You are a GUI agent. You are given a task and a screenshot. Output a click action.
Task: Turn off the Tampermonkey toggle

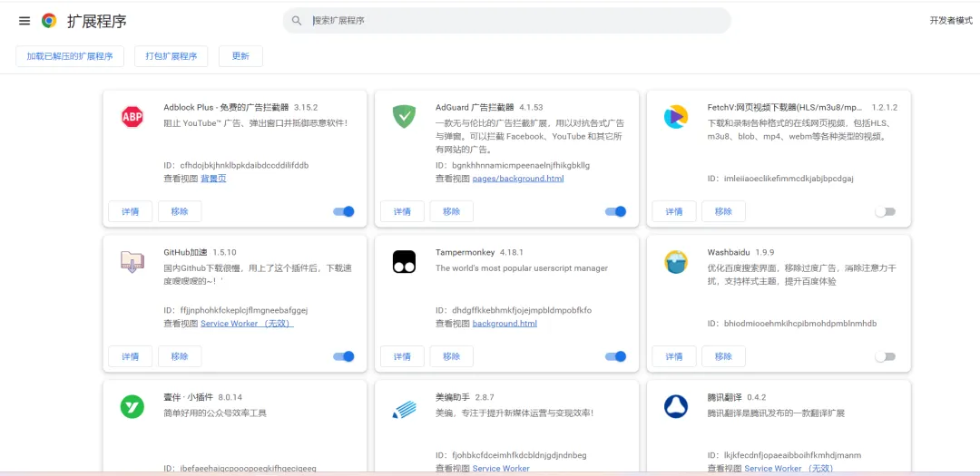pyautogui.click(x=615, y=356)
